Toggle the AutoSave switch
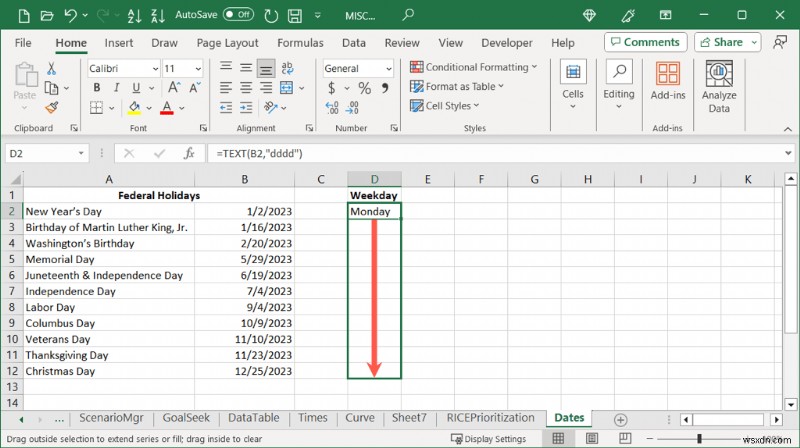 click(x=238, y=14)
